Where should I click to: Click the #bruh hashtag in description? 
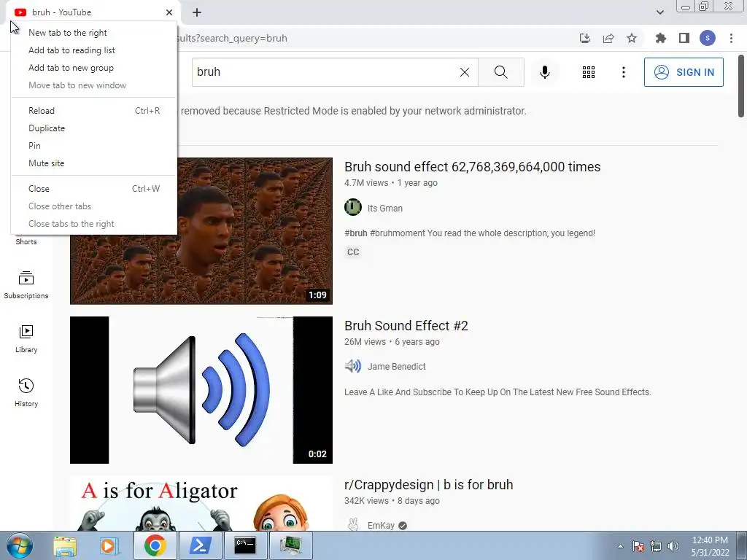pyautogui.click(x=355, y=233)
